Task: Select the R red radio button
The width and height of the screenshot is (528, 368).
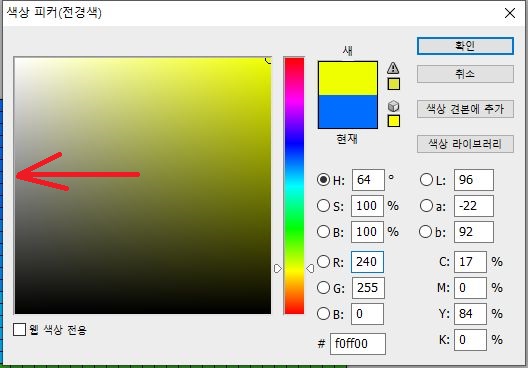Action: click(323, 262)
